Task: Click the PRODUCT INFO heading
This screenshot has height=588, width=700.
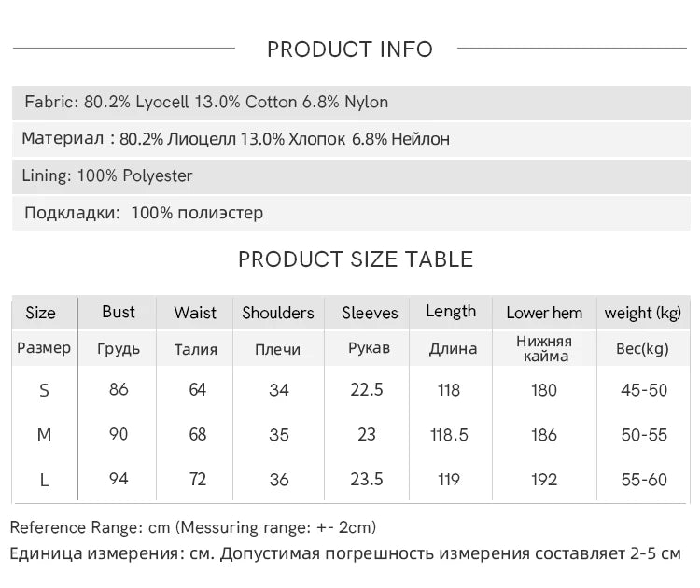Action: [350, 49]
